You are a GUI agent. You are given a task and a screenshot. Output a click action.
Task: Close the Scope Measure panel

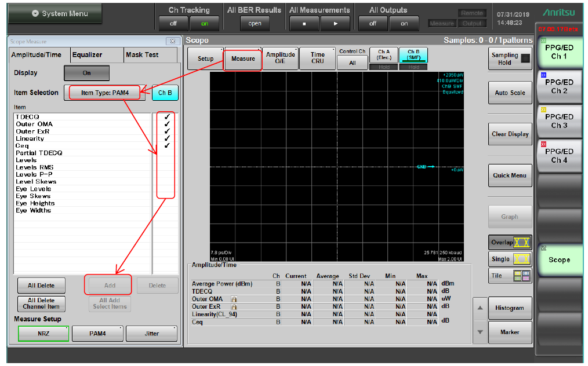[x=172, y=42]
